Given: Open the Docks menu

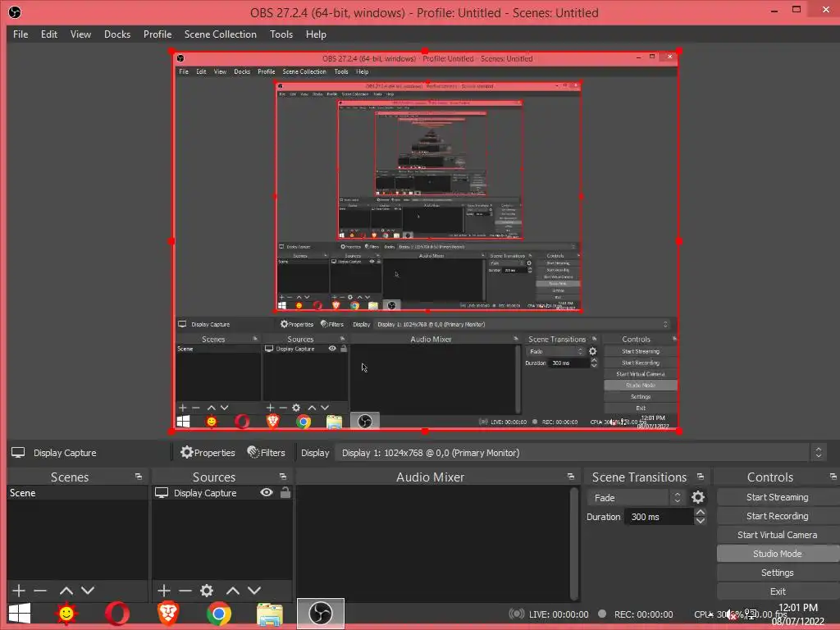Looking at the screenshot, I should tap(116, 34).
